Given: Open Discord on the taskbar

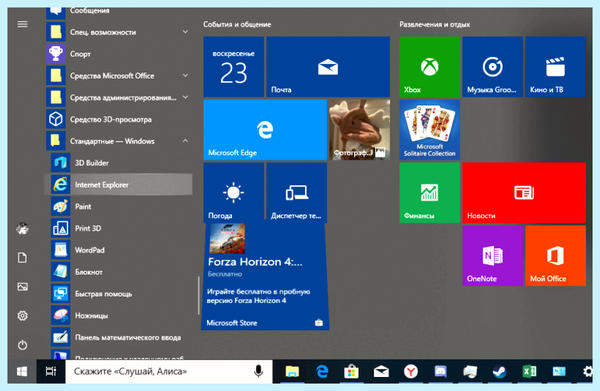Looking at the screenshot, I should [x=440, y=371].
